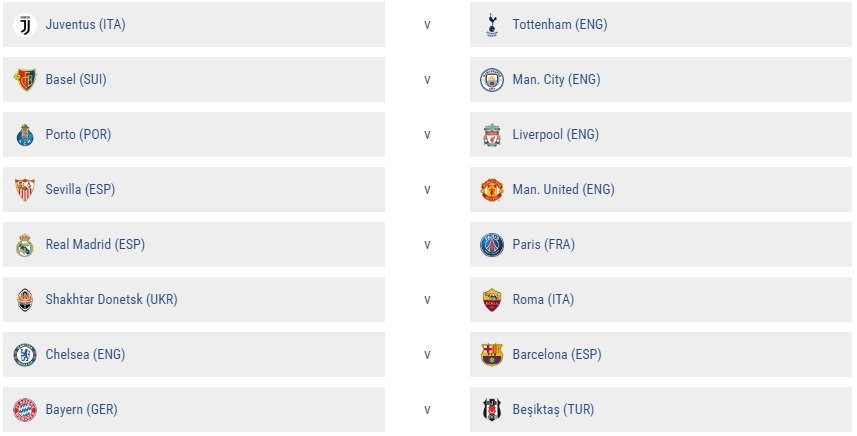857x436 pixels.
Task: Click the Barcelona club crest icon
Action: (x=491, y=355)
